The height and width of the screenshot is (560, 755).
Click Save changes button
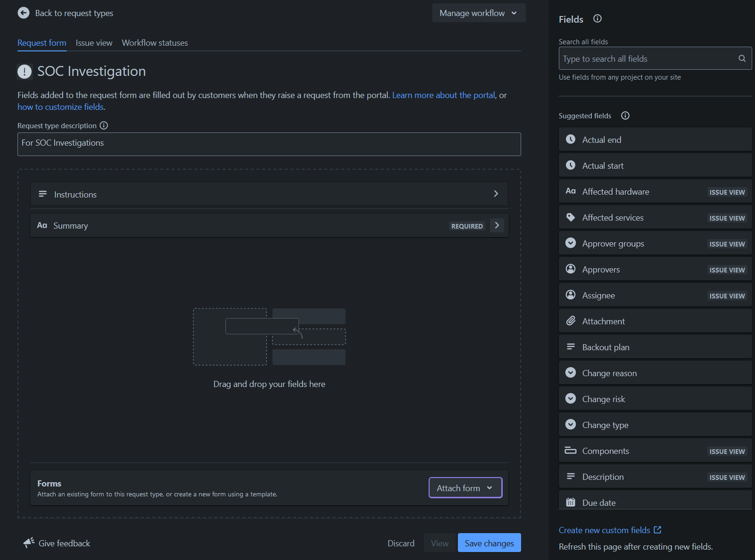489,543
